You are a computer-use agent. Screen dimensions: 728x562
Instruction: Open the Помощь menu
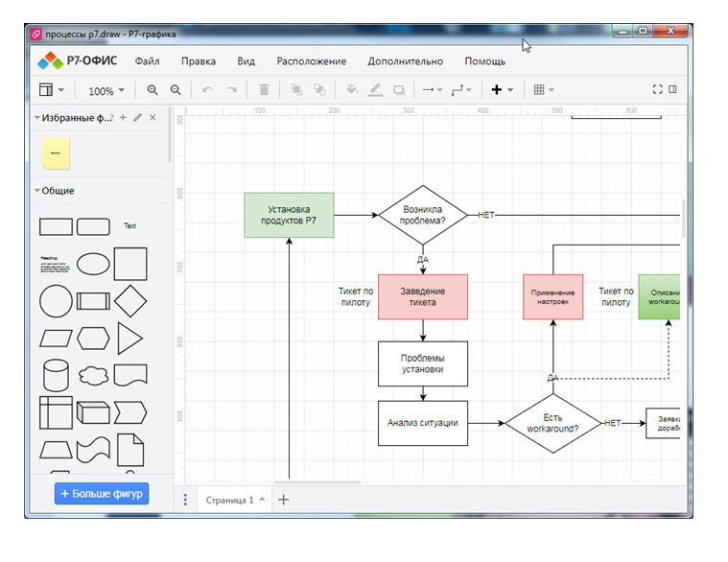[x=485, y=61]
